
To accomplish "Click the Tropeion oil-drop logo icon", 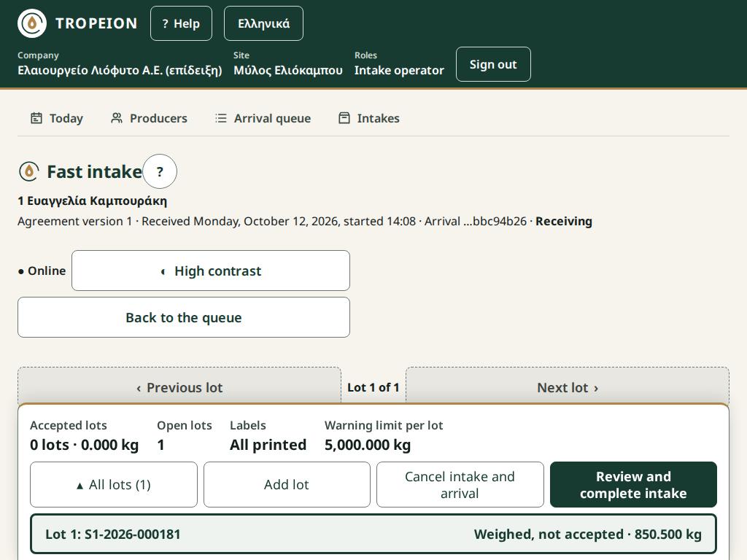I will [x=32, y=23].
